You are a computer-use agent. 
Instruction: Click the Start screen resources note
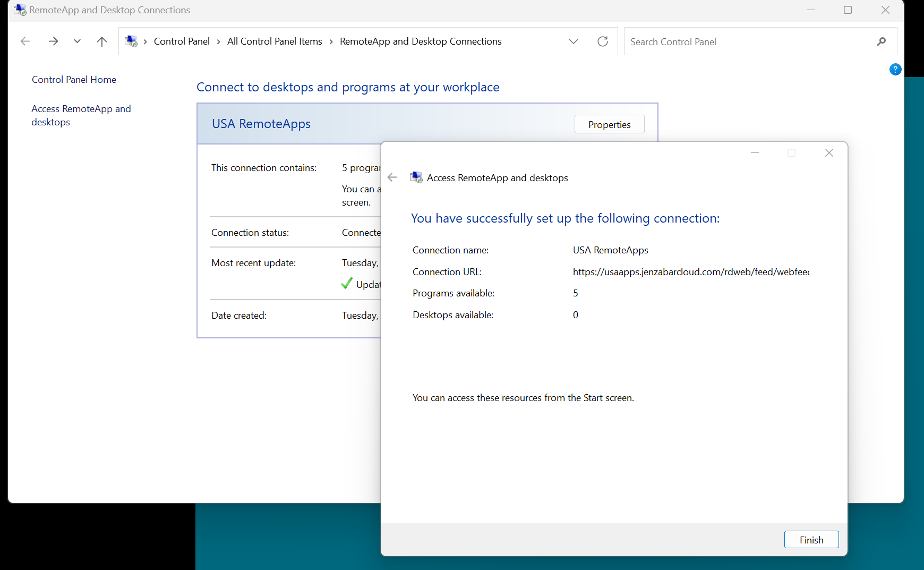click(x=523, y=398)
